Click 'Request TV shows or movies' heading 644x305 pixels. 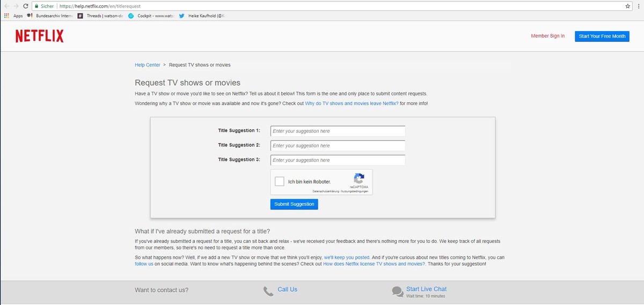pos(187,83)
